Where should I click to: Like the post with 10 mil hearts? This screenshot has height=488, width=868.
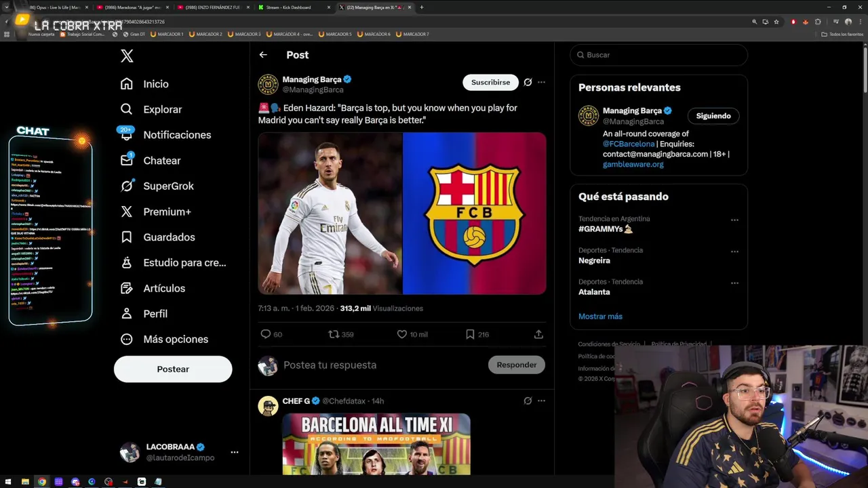click(x=412, y=334)
